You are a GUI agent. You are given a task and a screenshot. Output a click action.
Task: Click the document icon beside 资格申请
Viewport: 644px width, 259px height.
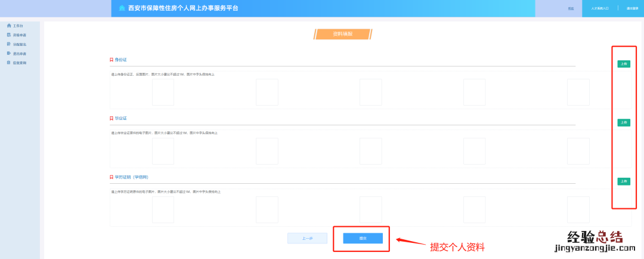9,35
